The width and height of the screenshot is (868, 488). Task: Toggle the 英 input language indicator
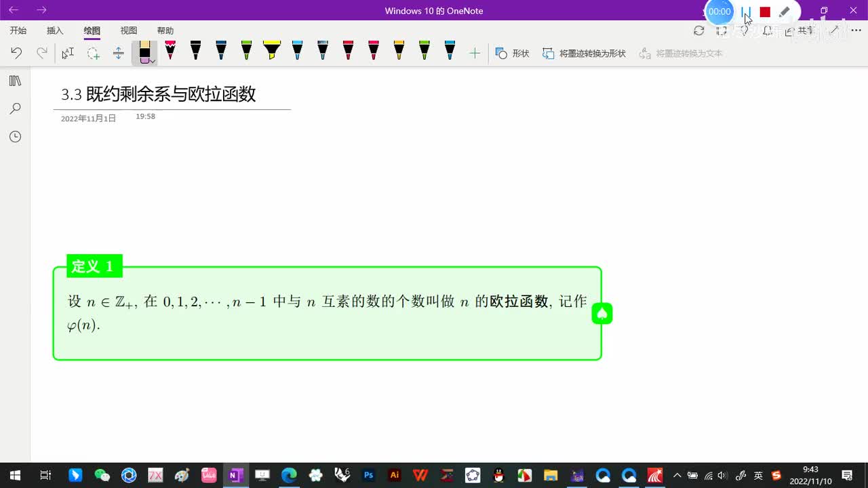point(759,475)
